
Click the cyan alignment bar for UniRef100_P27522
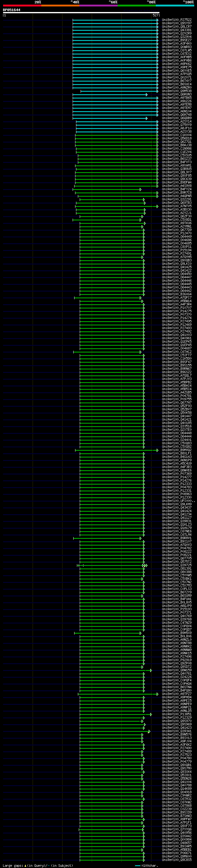pyautogui.click(x=115, y=20)
